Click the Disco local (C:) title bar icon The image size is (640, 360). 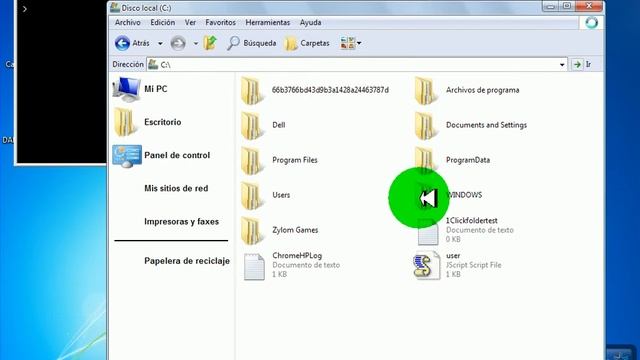coord(115,7)
